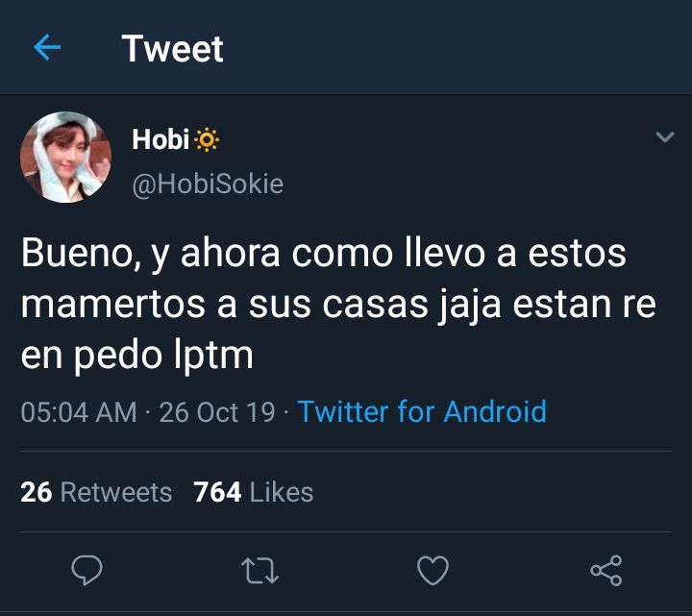View the 26 Retweets list
This screenshot has width=692, height=616.
tap(96, 492)
